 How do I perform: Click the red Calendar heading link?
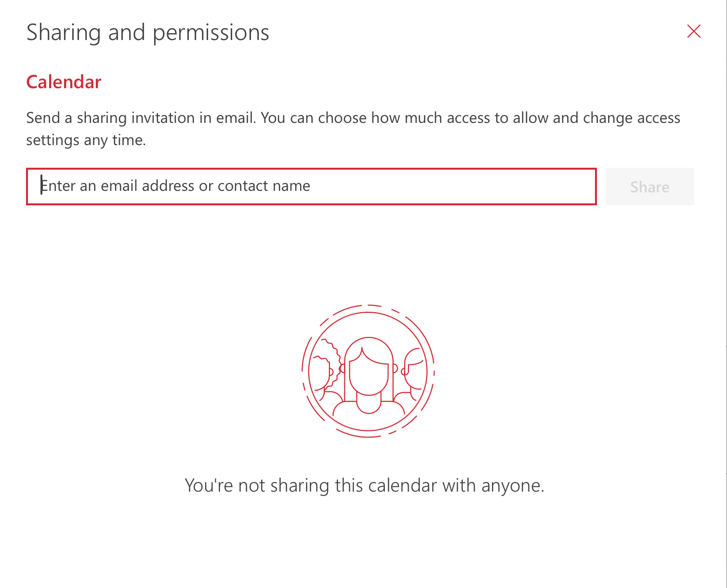(64, 81)
